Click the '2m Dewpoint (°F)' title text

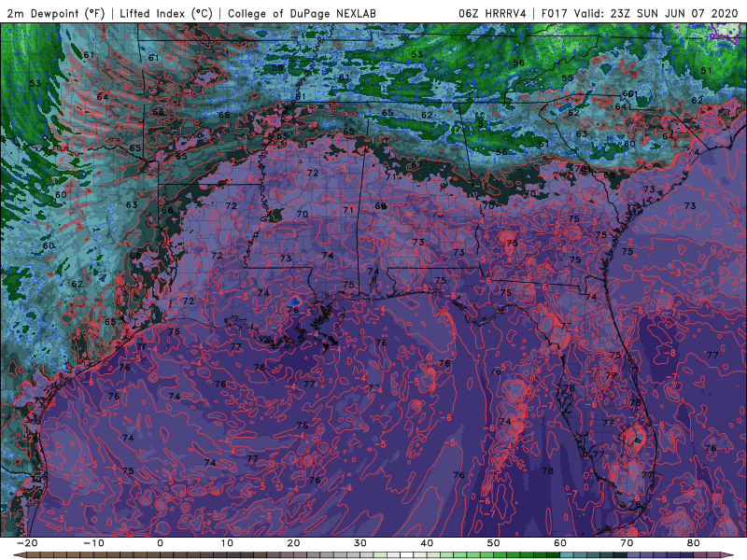point(55,13)
